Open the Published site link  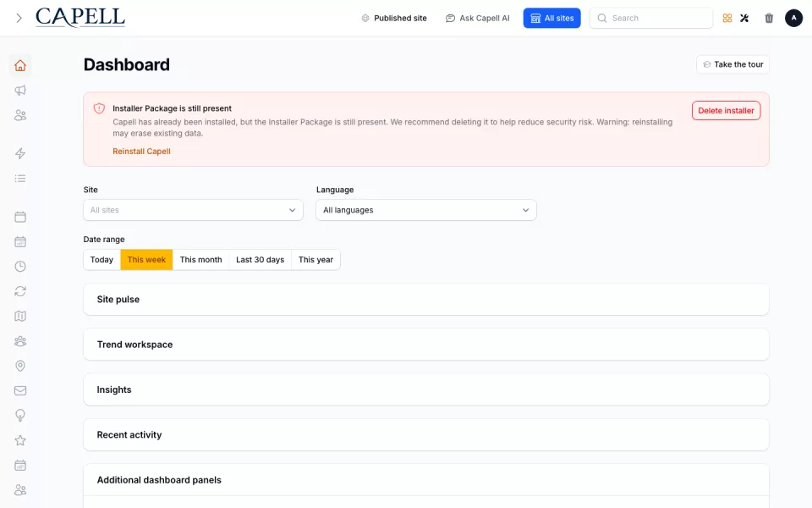click(x=394, y=18)
